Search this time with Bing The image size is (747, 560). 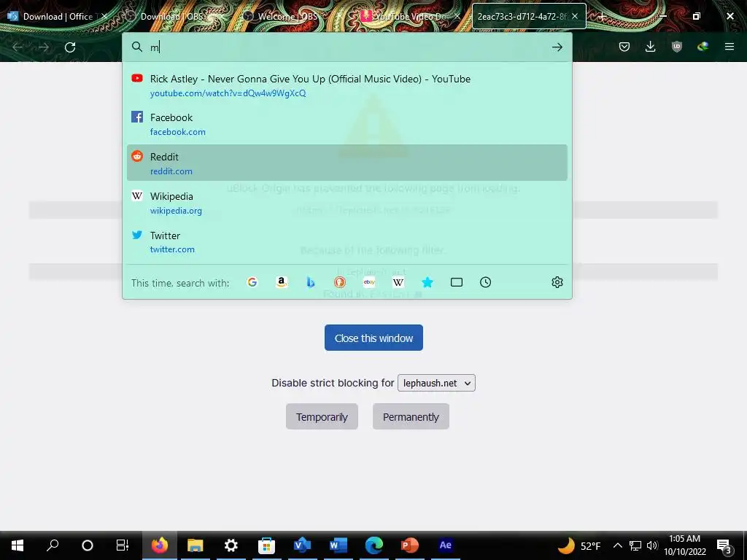coord(311,282)
